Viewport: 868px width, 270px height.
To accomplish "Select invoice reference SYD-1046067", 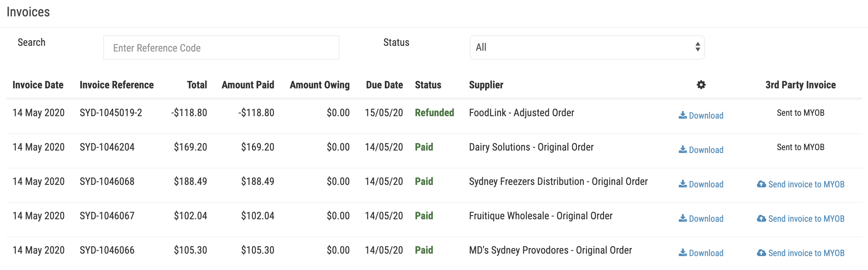I will [107, 216].
